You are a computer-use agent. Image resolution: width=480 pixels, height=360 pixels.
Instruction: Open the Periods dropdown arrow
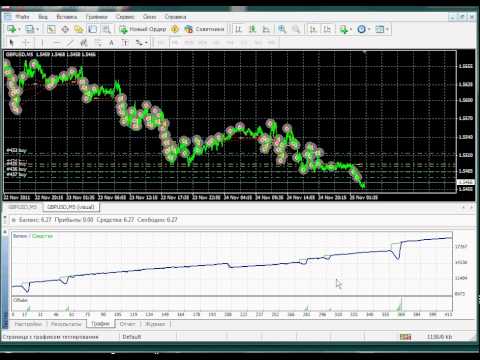tap(369, 29)
